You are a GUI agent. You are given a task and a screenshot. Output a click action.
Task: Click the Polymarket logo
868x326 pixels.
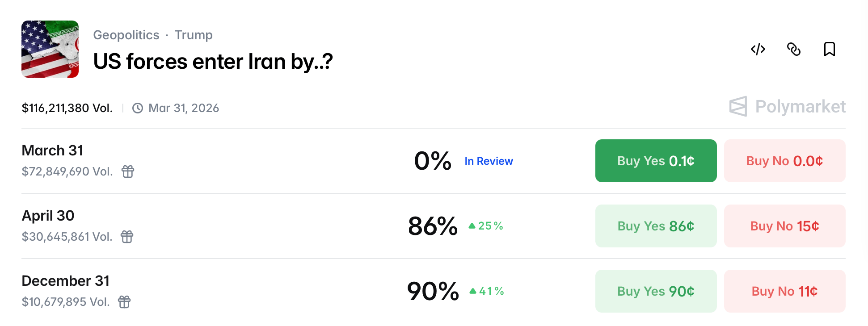pos(787,107)
